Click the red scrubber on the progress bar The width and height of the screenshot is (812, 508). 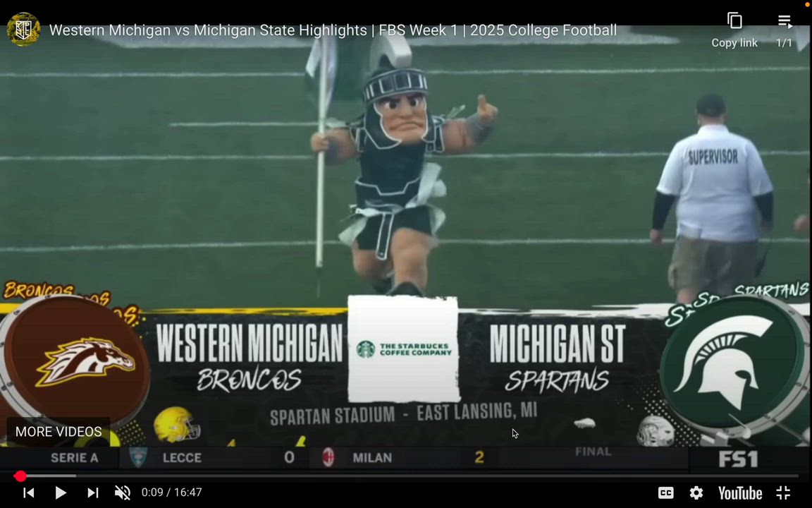coord(20,476)
